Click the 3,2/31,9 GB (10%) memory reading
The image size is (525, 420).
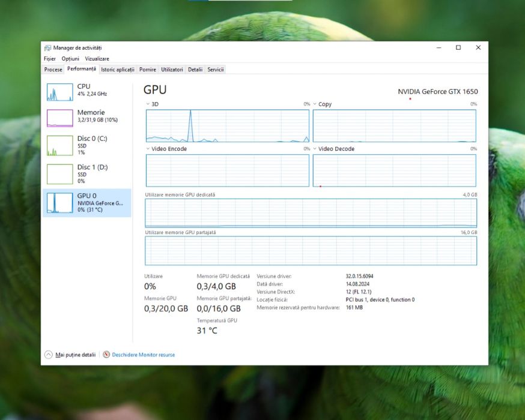(97, 120)
